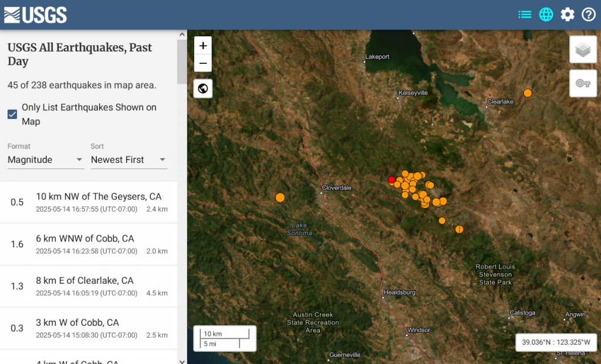Viewport: 601px width, 364px height.
Task: Open the settings gear icon
Action: click(568, 15)
